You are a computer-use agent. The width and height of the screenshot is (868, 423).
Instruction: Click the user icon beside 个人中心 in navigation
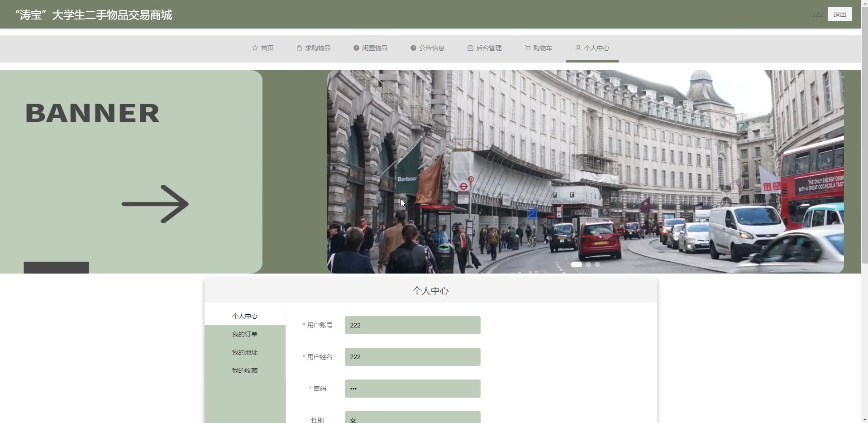pos(578,48)
